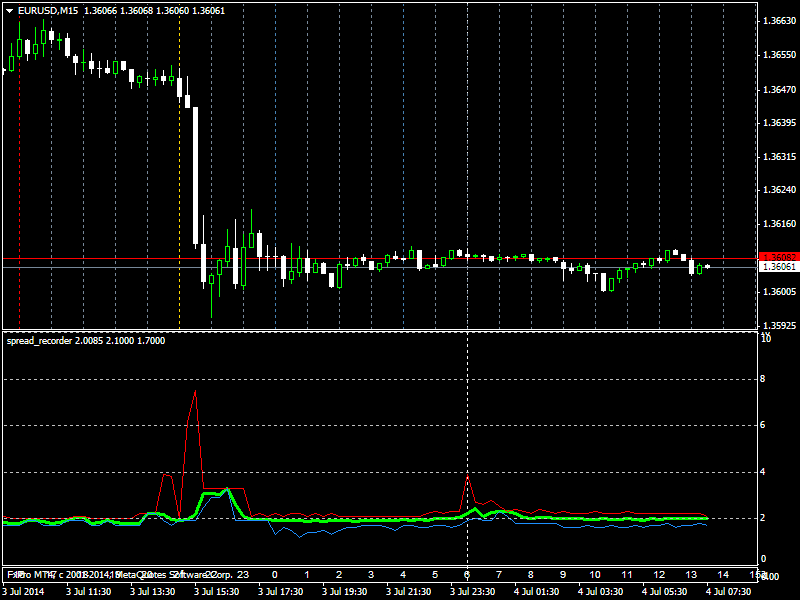
Task: Click the 1.36630 price axis label
Action: 778,21
